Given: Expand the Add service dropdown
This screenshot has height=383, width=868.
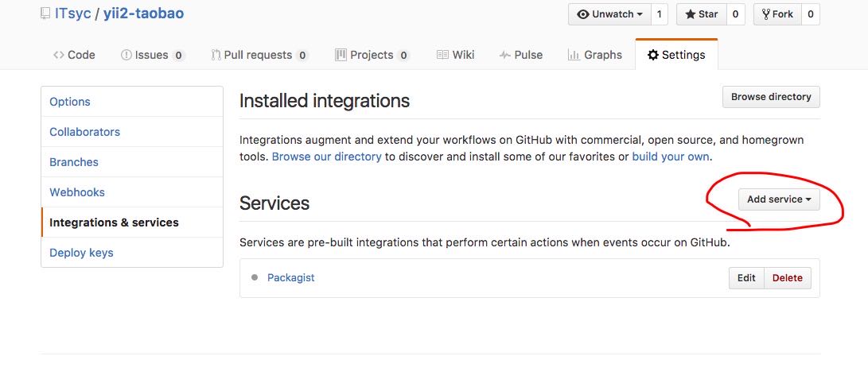Looking at the screenshot, I should click(778, 199).
